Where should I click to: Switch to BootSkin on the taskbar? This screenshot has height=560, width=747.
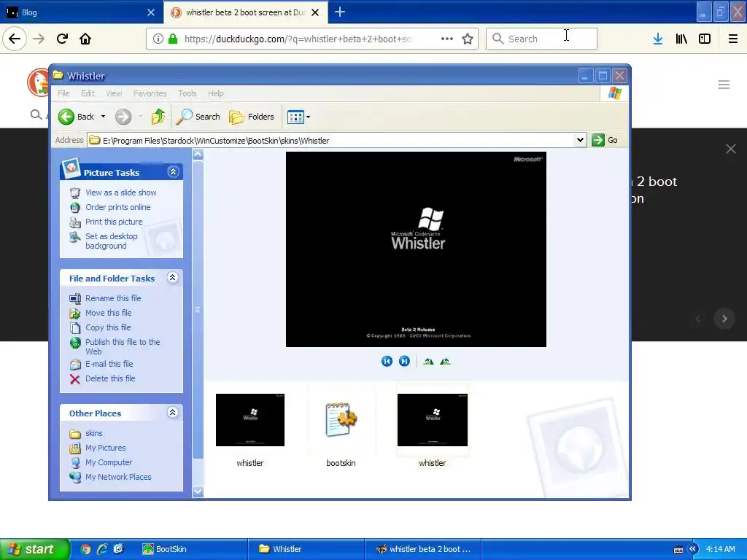[x=192, y=549]
